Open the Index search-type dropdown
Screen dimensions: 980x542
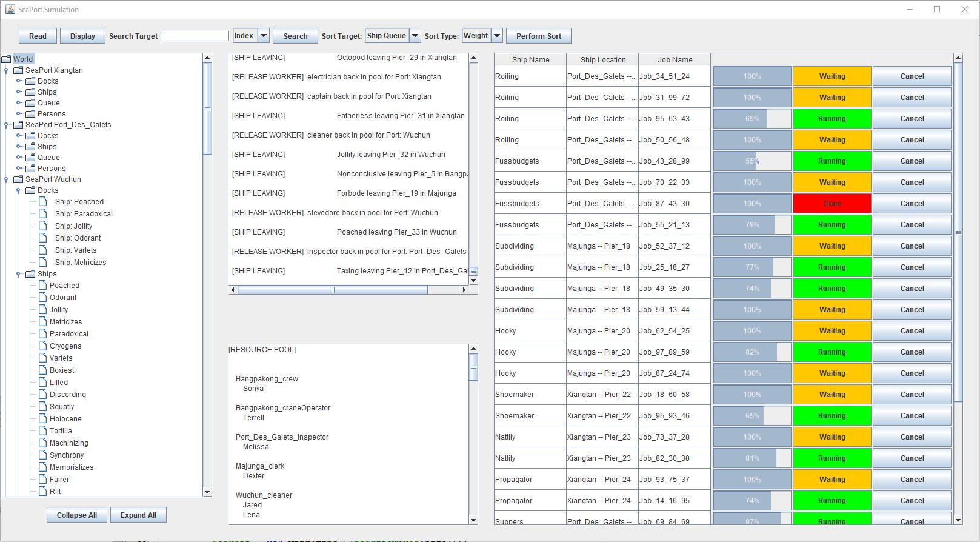[264, 36]
